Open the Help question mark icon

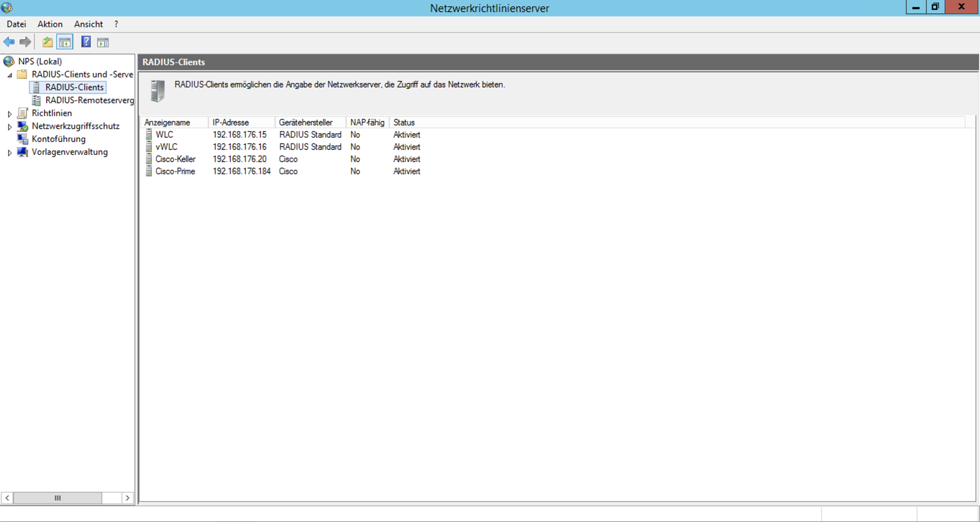pyautogui.click(x=86, y=41)
